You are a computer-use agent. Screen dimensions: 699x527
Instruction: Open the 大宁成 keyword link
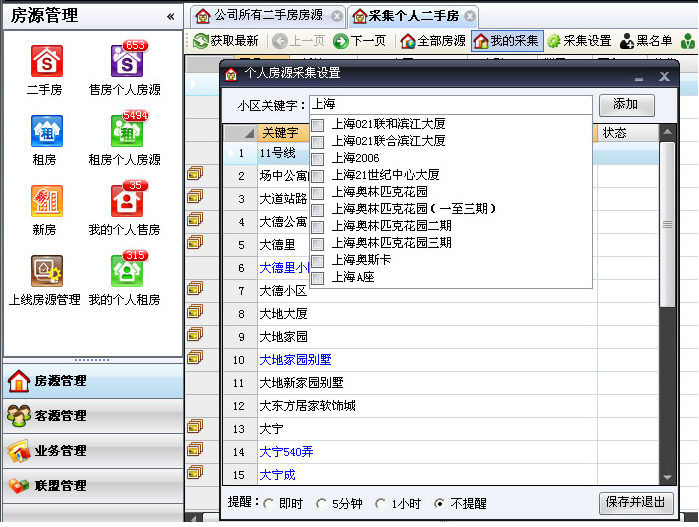pyautogui.click(x=277, y=475)
